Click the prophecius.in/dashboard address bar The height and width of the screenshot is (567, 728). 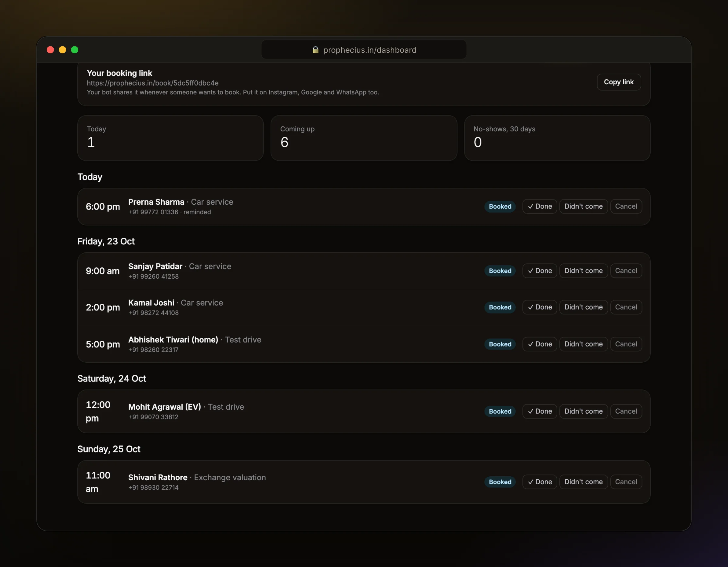pyautogui.click(x=364, y=50)
